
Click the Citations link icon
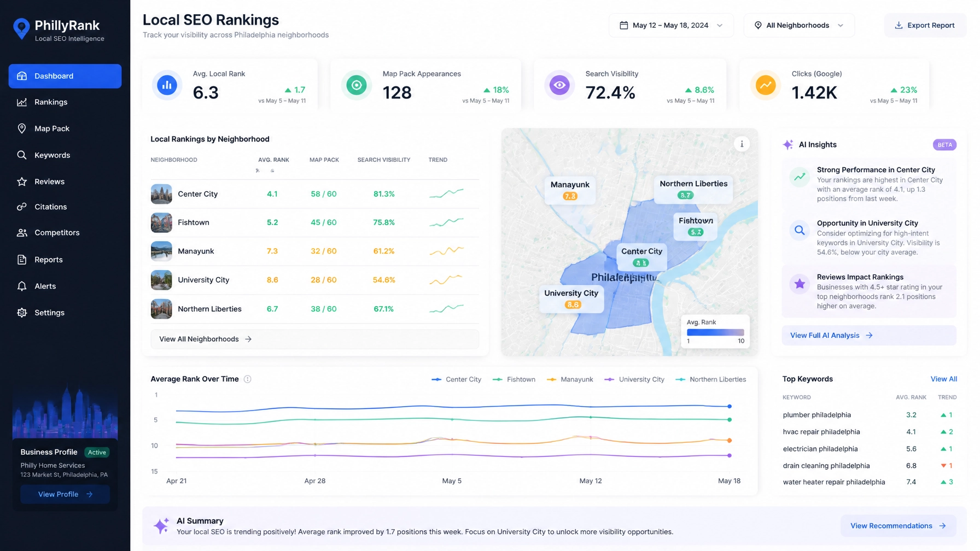point(22,207)
